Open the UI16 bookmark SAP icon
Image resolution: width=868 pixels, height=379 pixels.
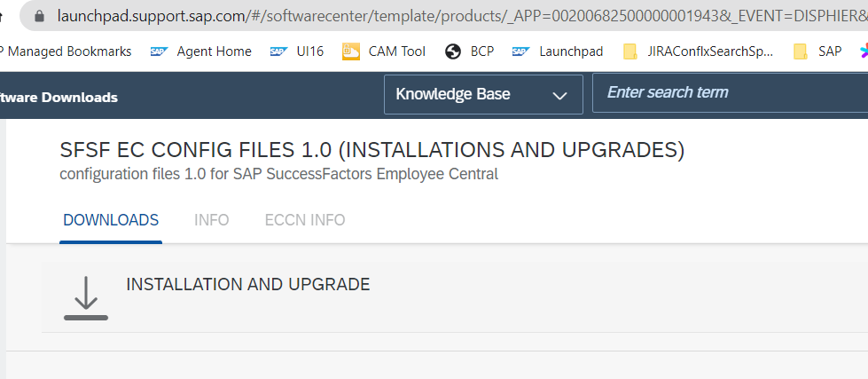[x=279, y=51]
